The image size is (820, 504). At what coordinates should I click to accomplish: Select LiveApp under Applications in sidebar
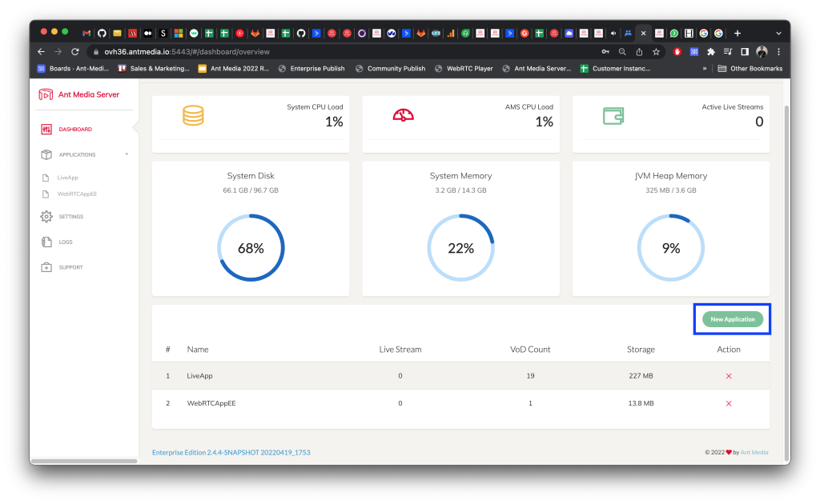tap(67, 178)
